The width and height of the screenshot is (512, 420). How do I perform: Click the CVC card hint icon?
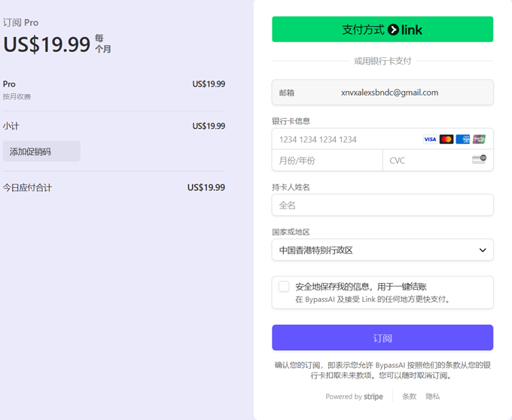click(479, 160)
